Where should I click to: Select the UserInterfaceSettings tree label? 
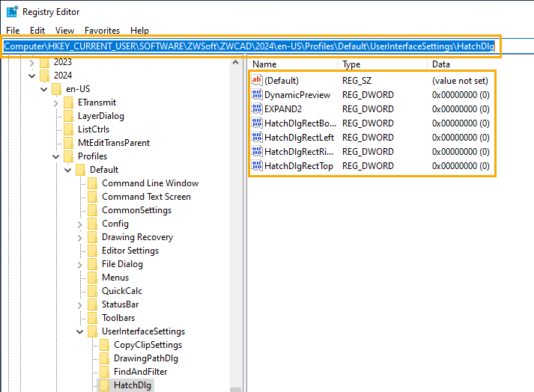143,331
